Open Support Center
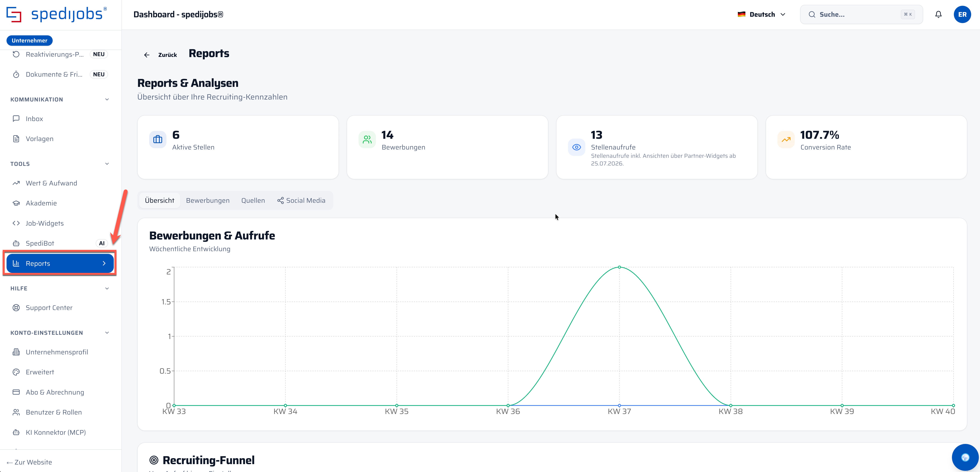The image size is (980, 472). pos(60,308)
